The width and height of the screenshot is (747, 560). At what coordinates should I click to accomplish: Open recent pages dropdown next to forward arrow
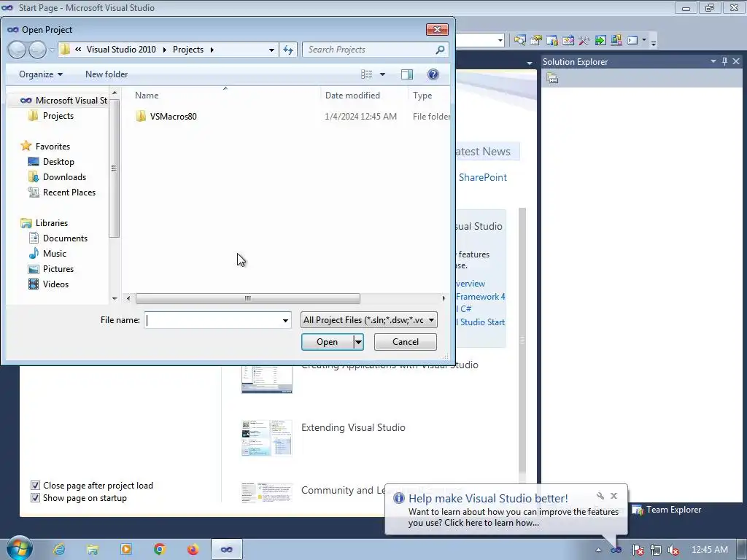coord(52,50)
